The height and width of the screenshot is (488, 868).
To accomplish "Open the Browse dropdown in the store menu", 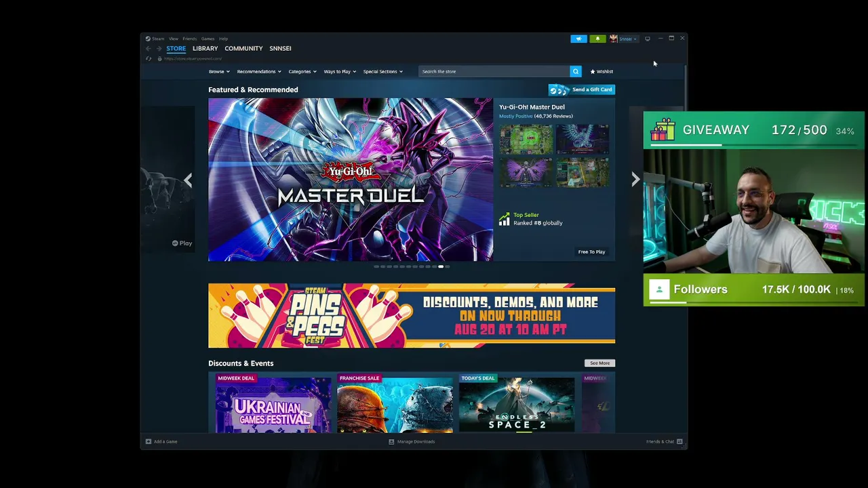I will tap(219, 71).
